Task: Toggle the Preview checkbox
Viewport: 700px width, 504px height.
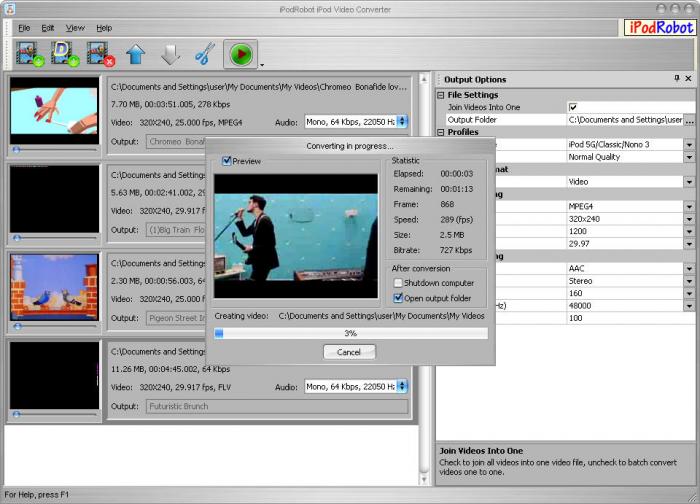Action: [226, 161]
